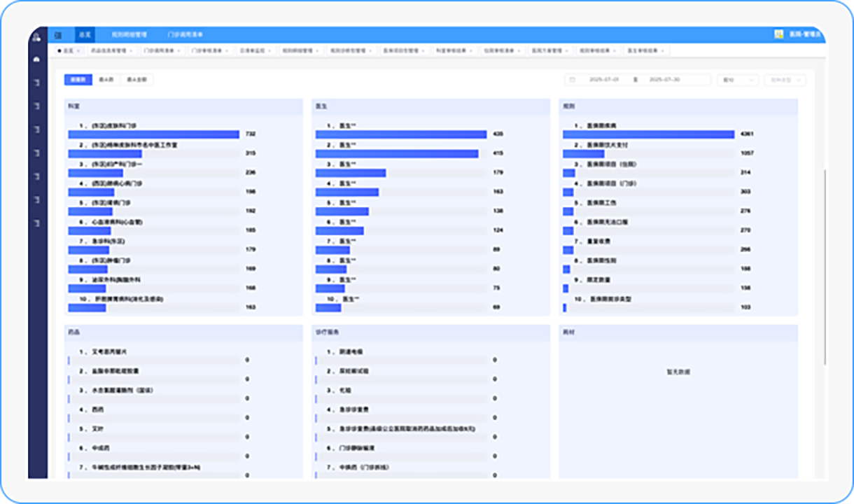Select the third segment filter button
This screenshot has width=854, height=504.
[136, 80]
